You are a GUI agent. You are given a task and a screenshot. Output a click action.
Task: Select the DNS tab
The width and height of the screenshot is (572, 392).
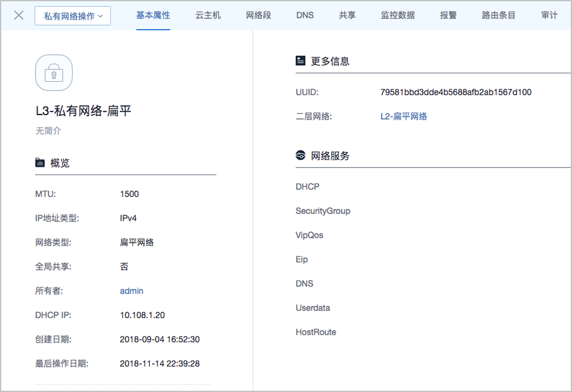tap(305, 15)
